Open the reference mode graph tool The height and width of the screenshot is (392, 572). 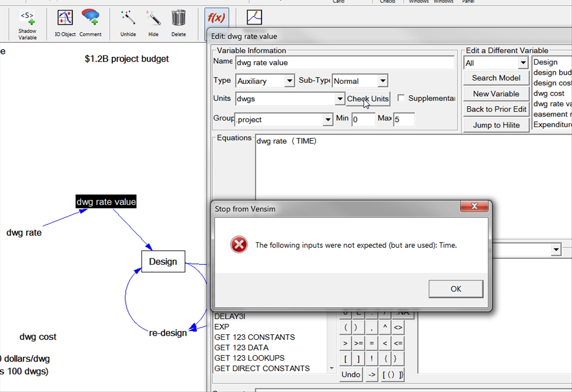(254, 17)
